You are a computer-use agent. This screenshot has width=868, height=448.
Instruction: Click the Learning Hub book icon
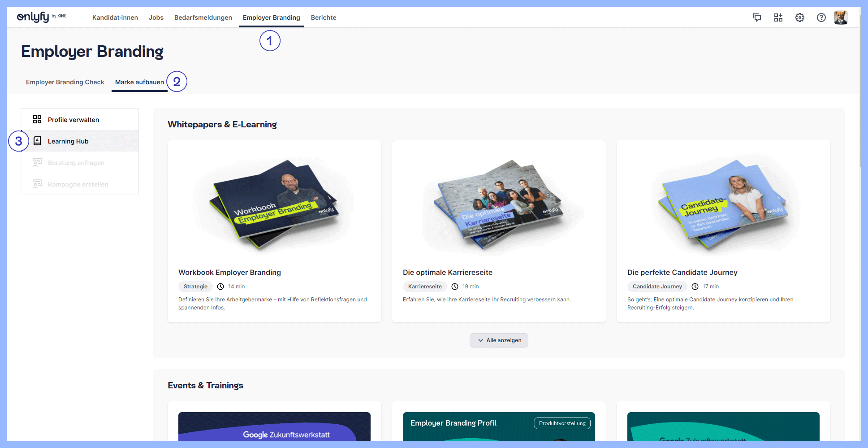click(x=37, y=141)
